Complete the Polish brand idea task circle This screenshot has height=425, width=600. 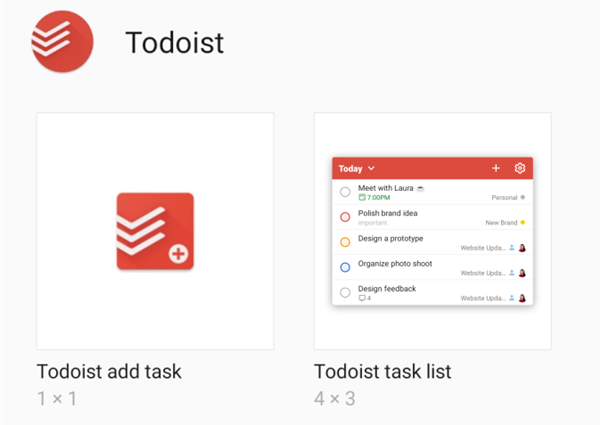point(345,217)
